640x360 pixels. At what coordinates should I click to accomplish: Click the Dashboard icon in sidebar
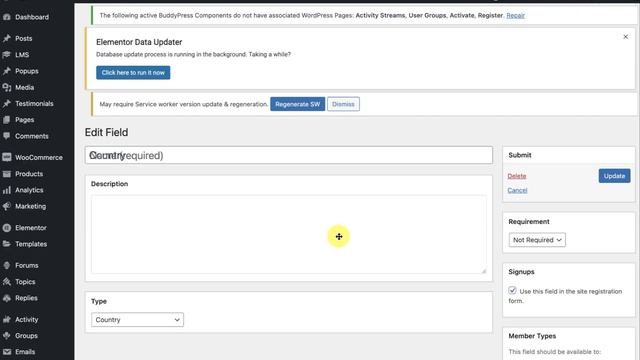(x=7, y=17)
